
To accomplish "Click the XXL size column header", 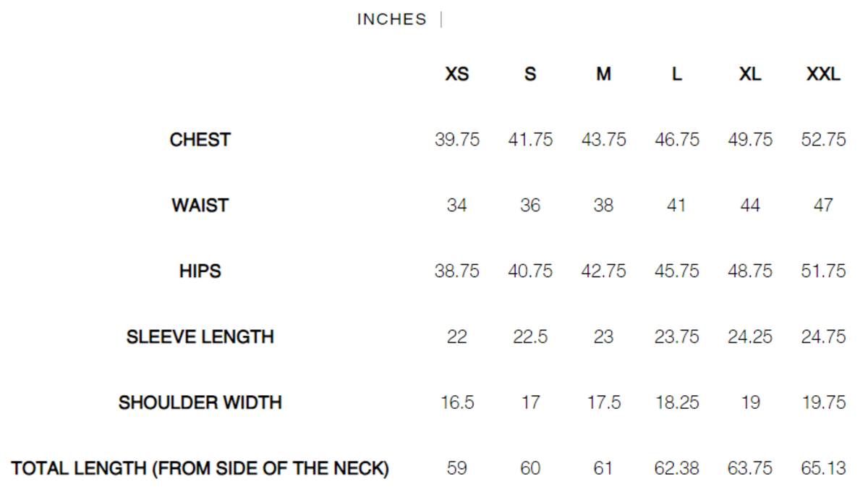I will (823, 74).
